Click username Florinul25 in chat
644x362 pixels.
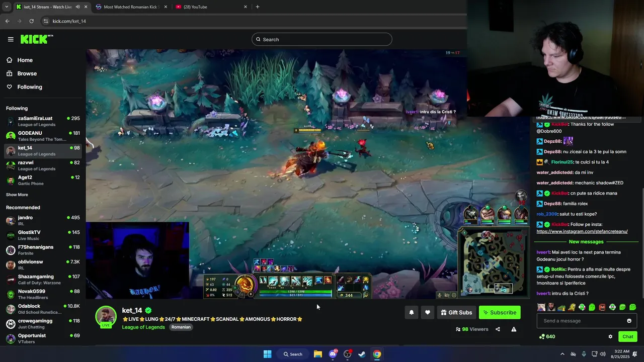coord(562,162)
